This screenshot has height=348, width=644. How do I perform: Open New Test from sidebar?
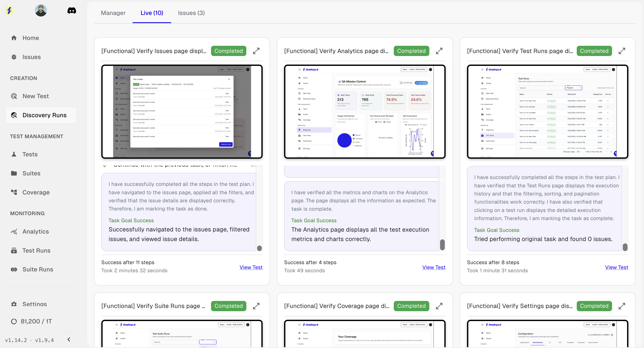click(x=36, y=96)
